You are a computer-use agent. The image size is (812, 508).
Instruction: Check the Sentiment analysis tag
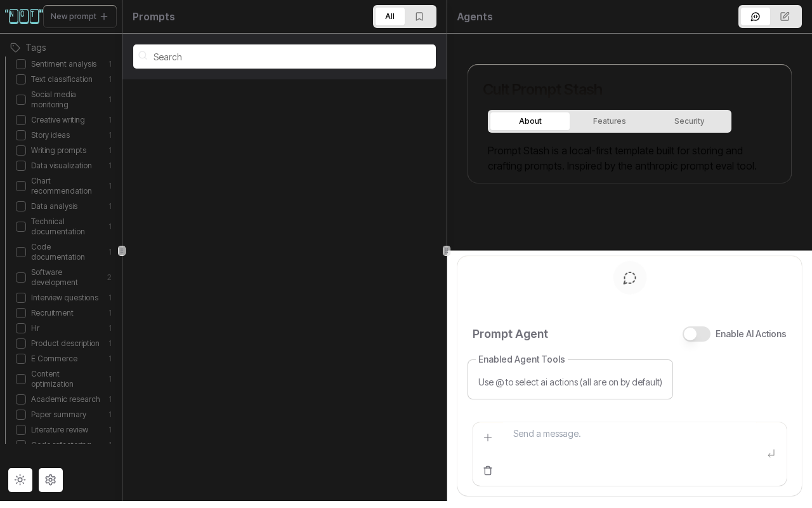point(21,64)
